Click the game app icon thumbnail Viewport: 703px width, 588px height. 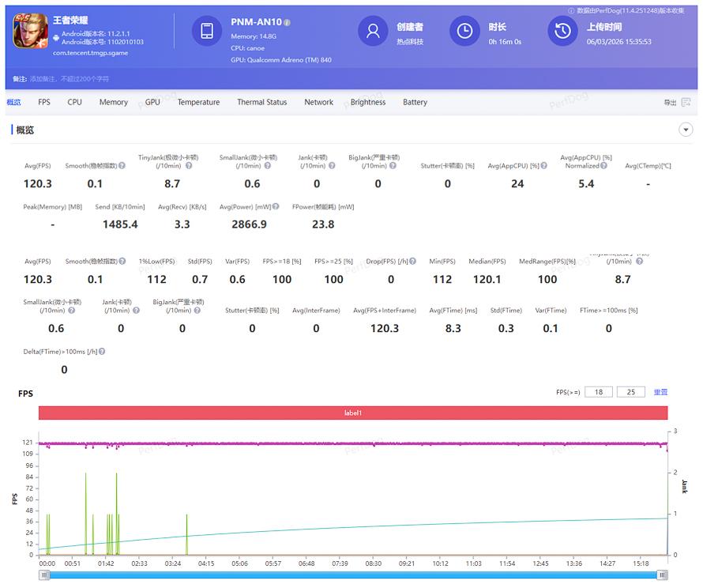pyautogui.click(x=31, y=32)
